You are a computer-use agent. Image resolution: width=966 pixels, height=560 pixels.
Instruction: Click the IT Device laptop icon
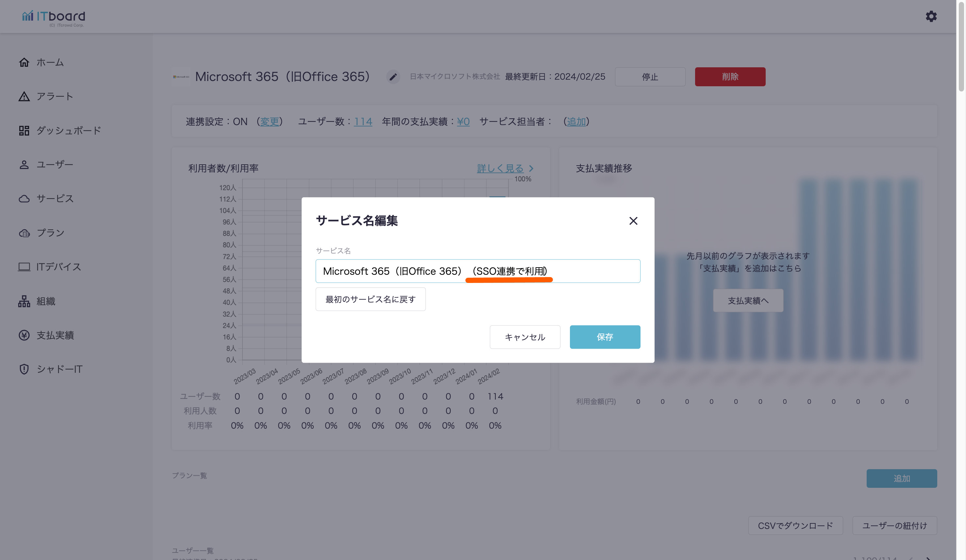(24, 267)
